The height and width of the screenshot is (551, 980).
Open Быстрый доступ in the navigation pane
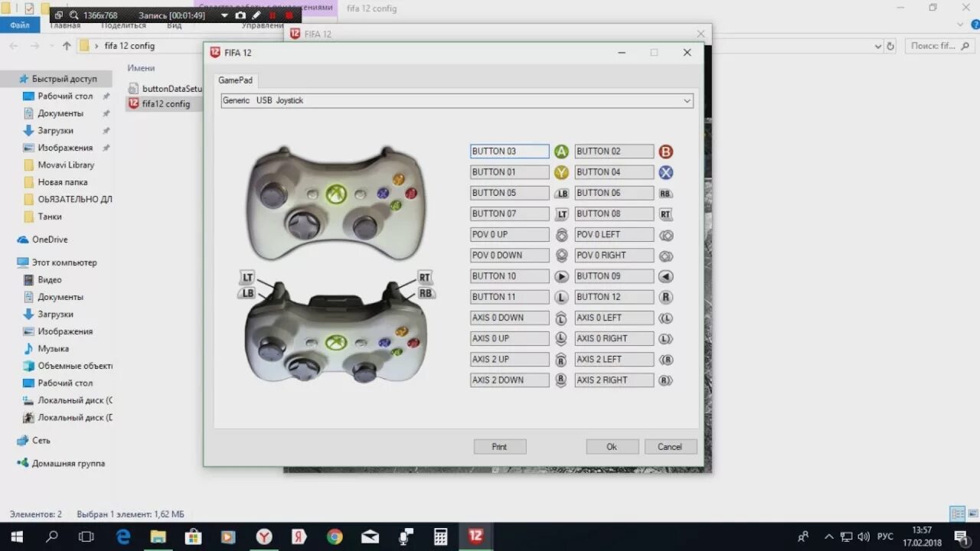pyautogui.click(x=57, y=79)
